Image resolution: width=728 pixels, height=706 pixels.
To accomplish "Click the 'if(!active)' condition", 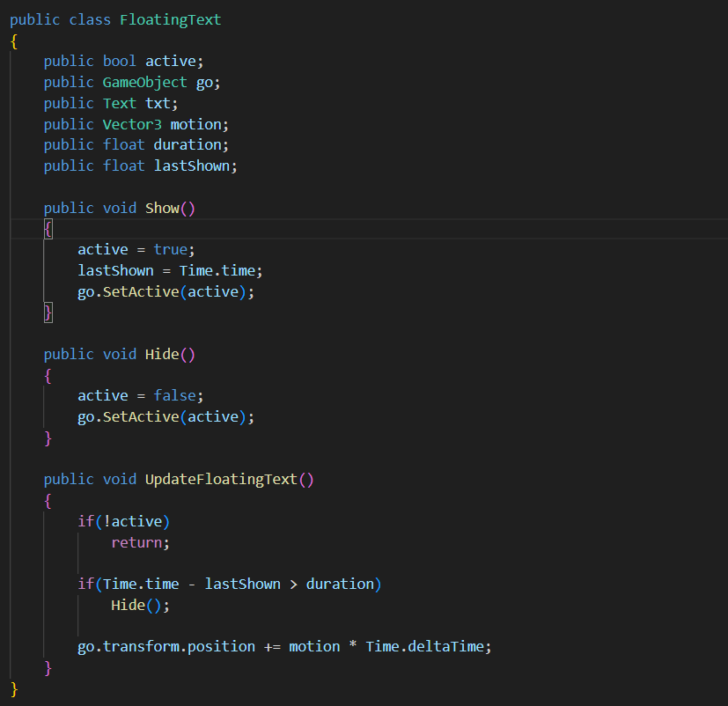I will 123,521.
